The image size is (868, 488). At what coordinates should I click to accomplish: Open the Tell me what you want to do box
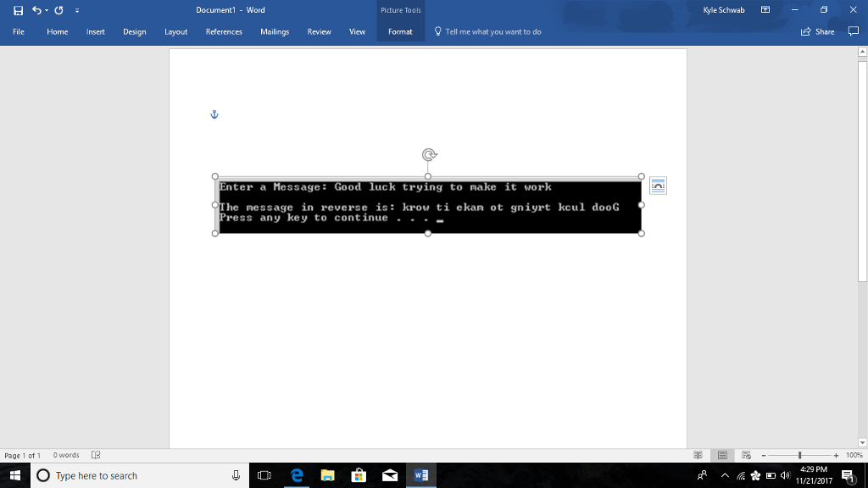(486, 31)
